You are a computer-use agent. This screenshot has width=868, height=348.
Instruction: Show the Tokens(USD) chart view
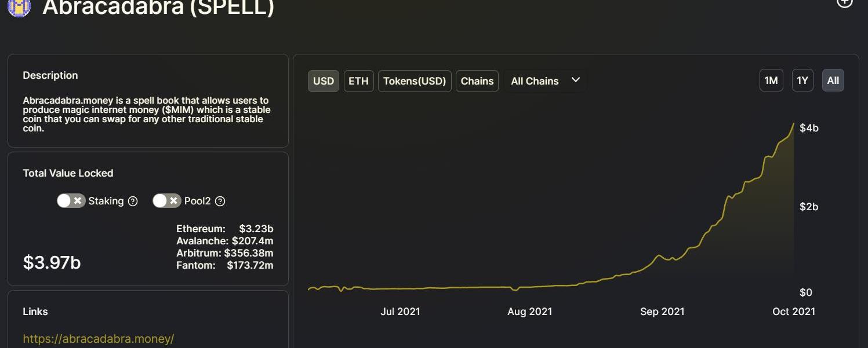[415, 81]
